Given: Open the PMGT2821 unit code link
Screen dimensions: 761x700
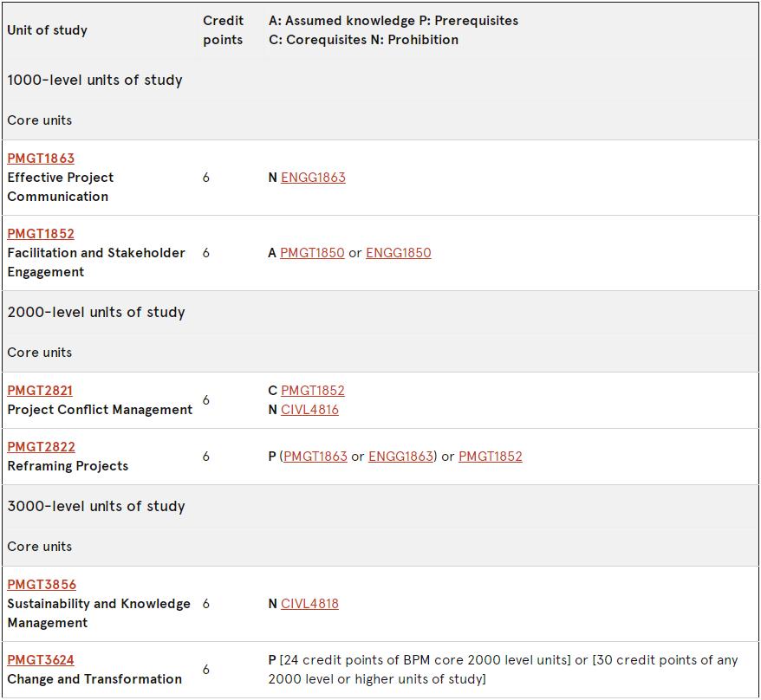Looking at the screenshot, I should coord(40,391).
